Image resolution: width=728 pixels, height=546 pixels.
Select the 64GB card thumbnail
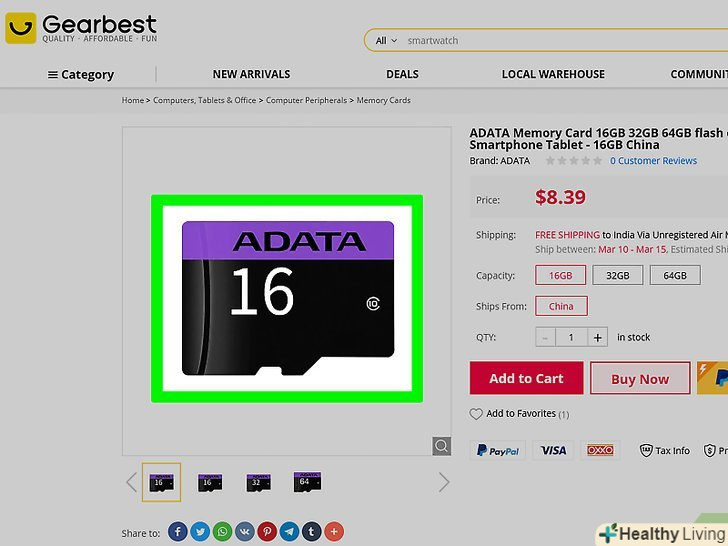(307, 482)
